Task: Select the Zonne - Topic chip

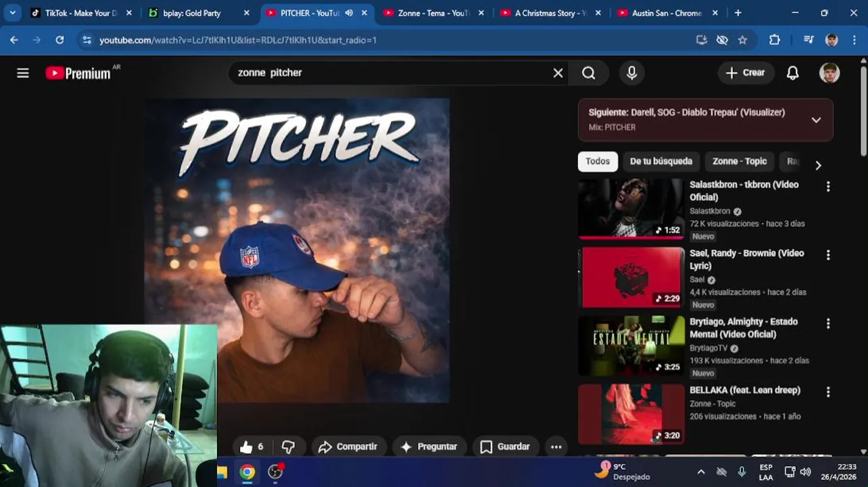Action: (740, 162)
